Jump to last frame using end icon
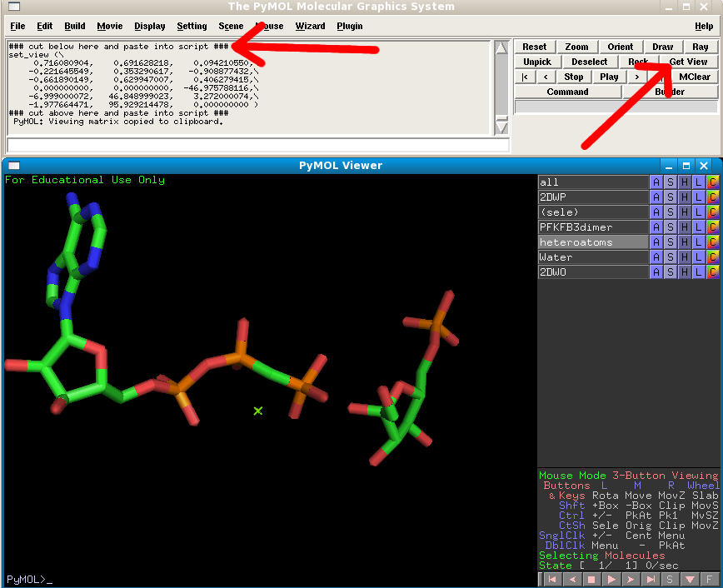Screen dimensions: 723x588 click(651, 579)
